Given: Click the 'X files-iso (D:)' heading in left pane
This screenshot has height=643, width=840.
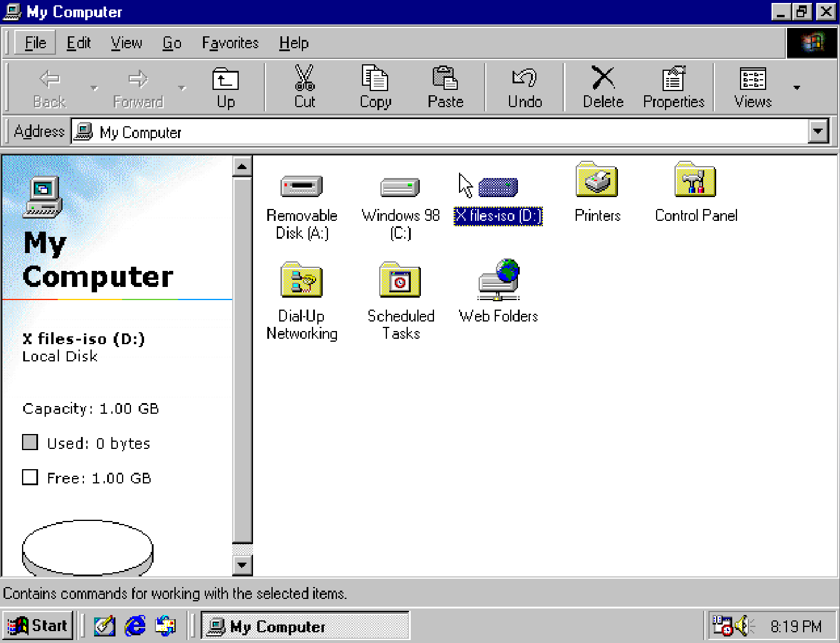Looking at the screenshot, I should click(83, 339).
